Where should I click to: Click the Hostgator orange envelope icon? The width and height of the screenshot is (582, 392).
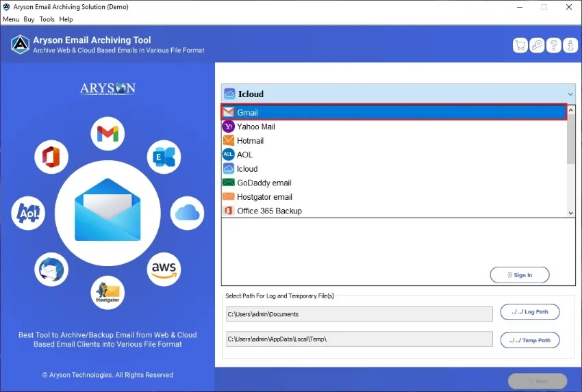(x=229, y=196)
